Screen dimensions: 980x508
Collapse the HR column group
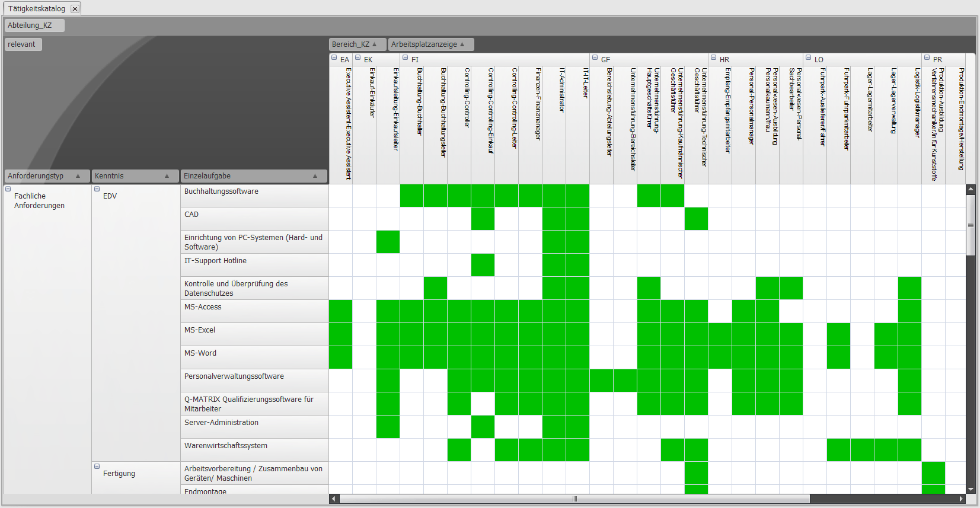pyautogui.click(x=714, y=58)
